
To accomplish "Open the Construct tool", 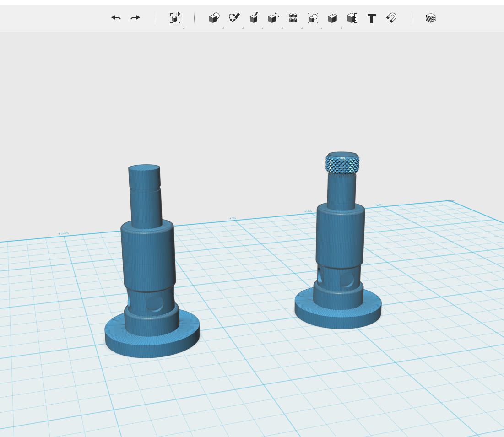I will pyautogui.click(x=254, y=18).
